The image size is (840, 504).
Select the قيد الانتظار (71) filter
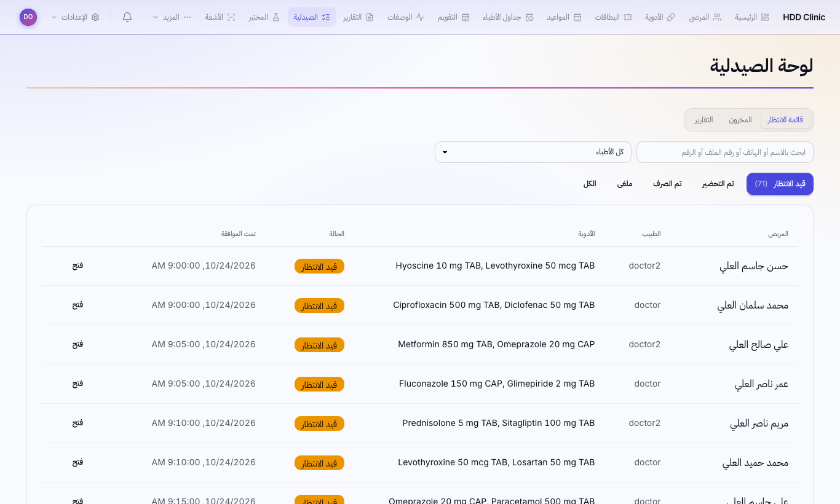click(780, 184)
